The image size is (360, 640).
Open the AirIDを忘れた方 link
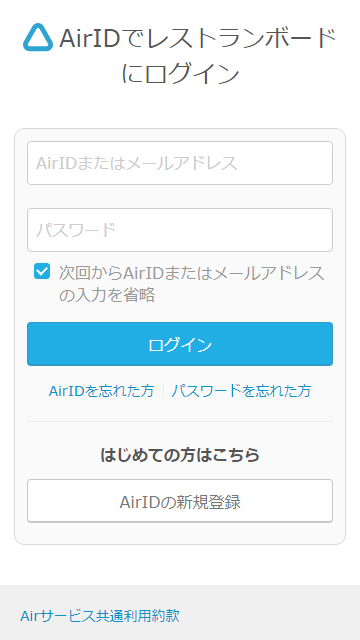[x=101, y=391]
